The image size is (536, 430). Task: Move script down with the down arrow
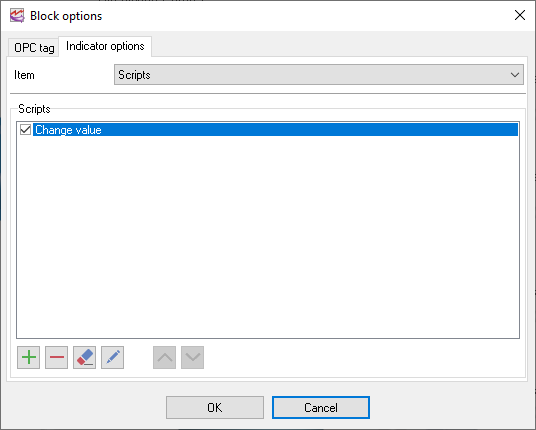192,357
